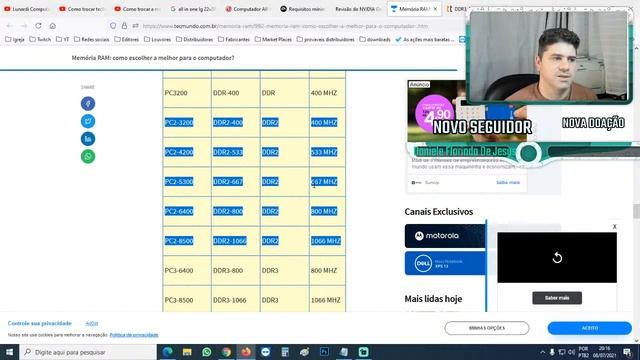Screen dimensions: 640x360
Task: Switch to Firefox in the taskbar
Action: pyautogui.click(x=246, y=352)
